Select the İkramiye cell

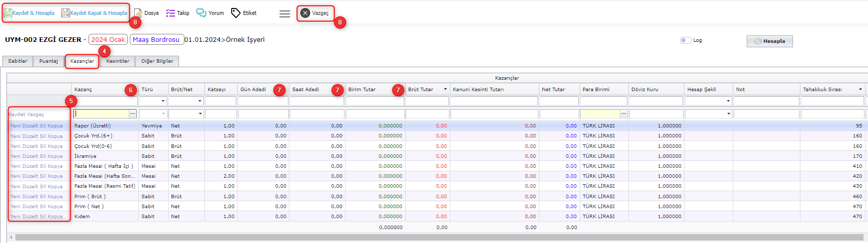(105, 156)
